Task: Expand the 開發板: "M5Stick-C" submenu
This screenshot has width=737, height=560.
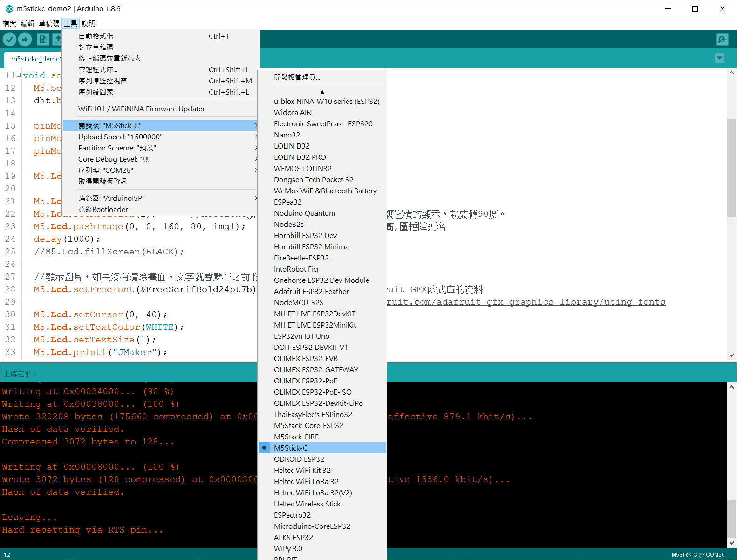Action: click(160, 125)
